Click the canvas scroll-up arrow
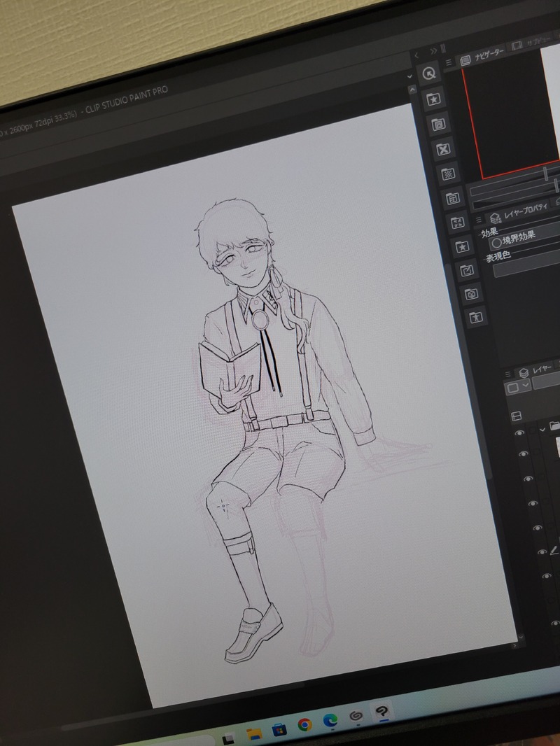 click(x=412, y=89)
